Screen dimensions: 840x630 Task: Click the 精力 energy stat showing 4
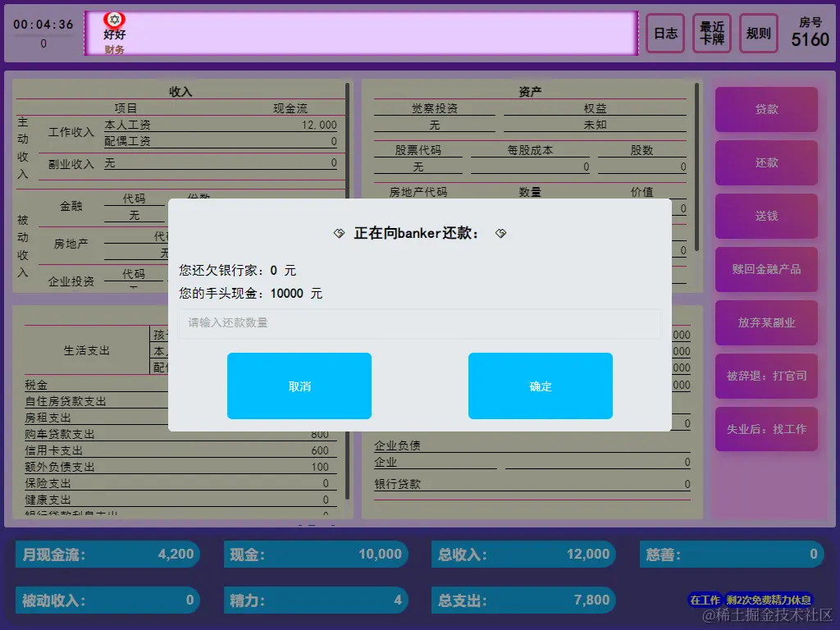pos(316,600)
